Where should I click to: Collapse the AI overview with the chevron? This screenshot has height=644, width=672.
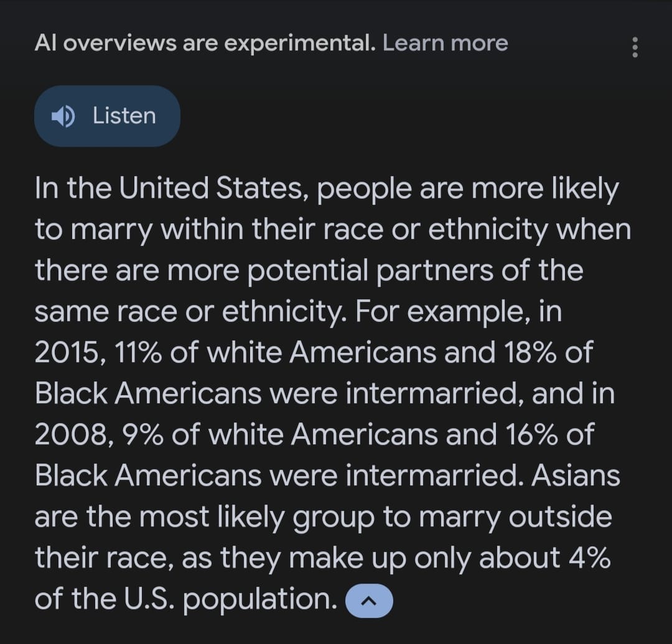tap(368, 600)
